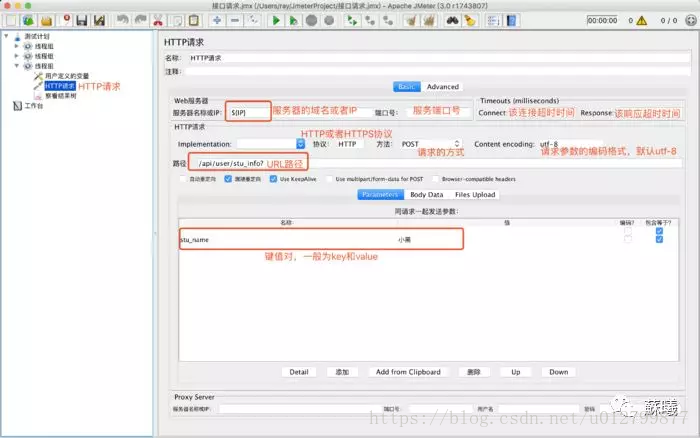Image resolution: width=700 pixels, height=438 pixels.
Task: Click the Clear All double broom icon
Action: [x=429, y=21]
